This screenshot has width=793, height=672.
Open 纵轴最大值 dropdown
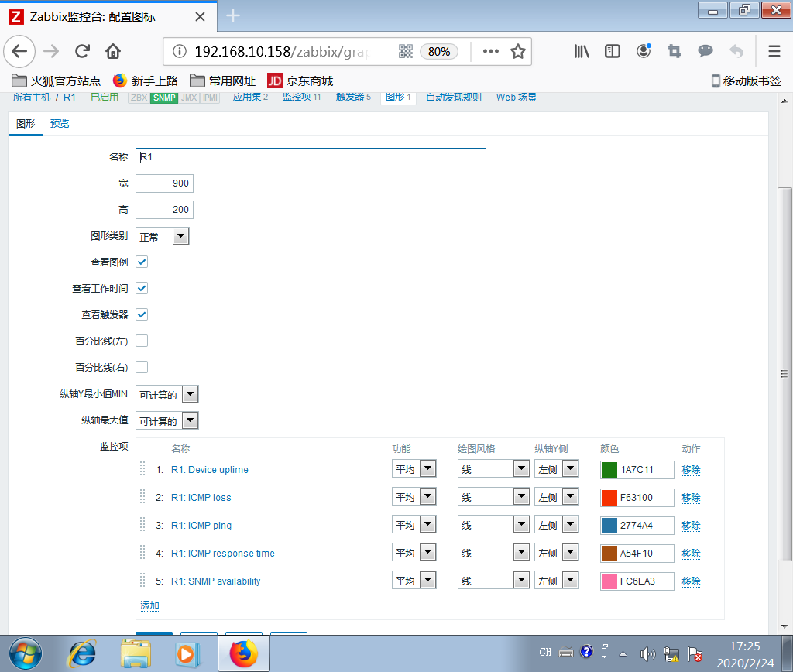click(167, 420)
